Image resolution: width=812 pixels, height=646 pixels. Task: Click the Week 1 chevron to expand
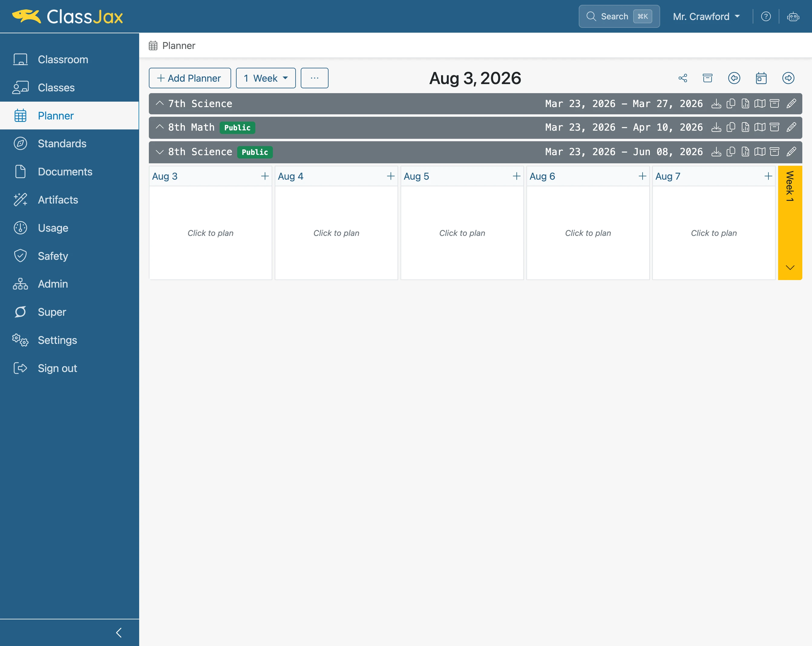pyautogui.click(x=790, y=267)
